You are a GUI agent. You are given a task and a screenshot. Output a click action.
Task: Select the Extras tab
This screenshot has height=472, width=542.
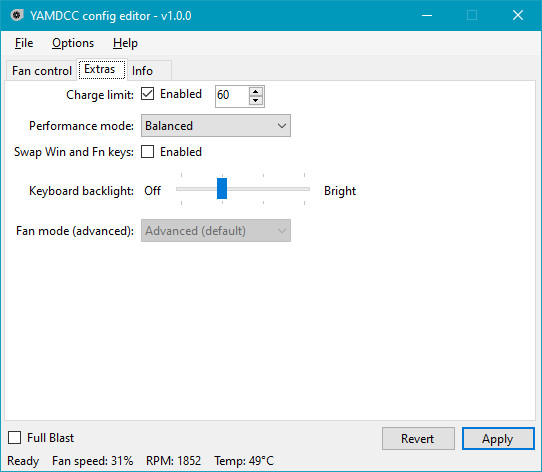click(102, 69)
